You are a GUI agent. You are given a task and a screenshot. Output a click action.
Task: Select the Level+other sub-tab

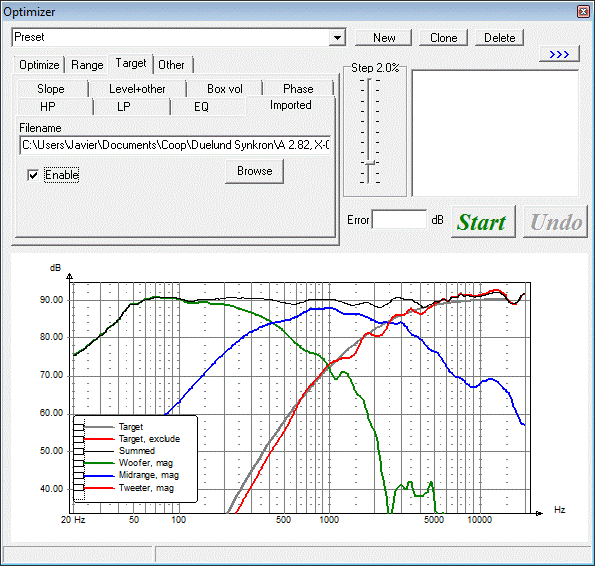click(137, 89)
